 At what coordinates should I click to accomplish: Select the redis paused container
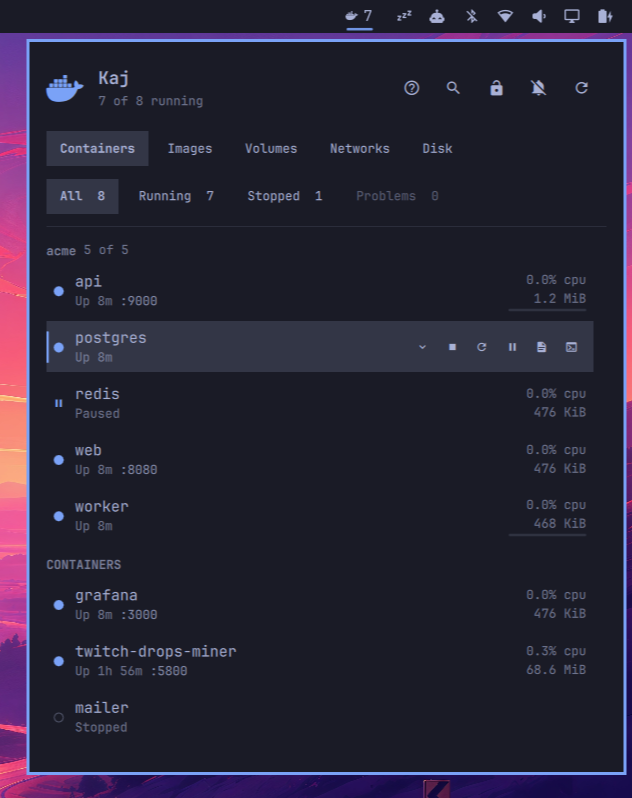tap(320, 403)
